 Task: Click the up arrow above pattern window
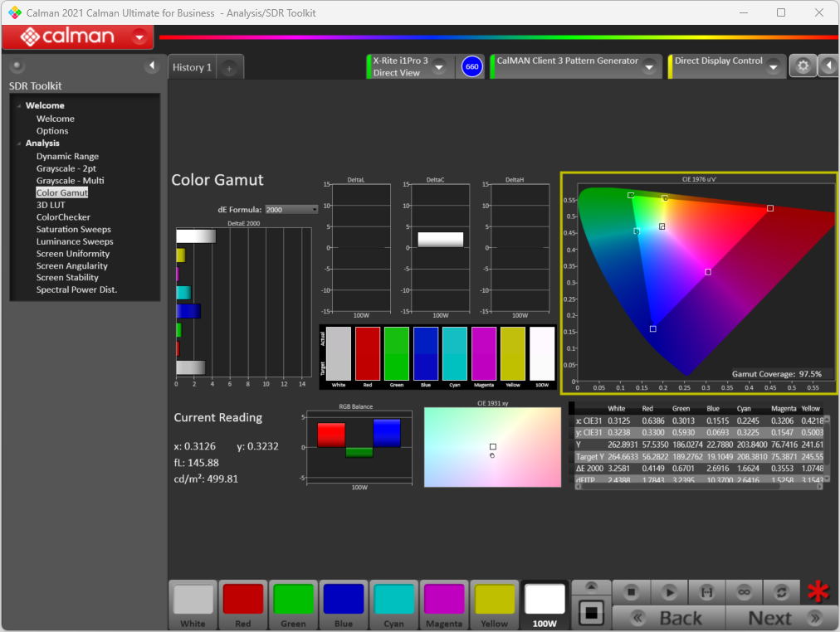(592, 587)
